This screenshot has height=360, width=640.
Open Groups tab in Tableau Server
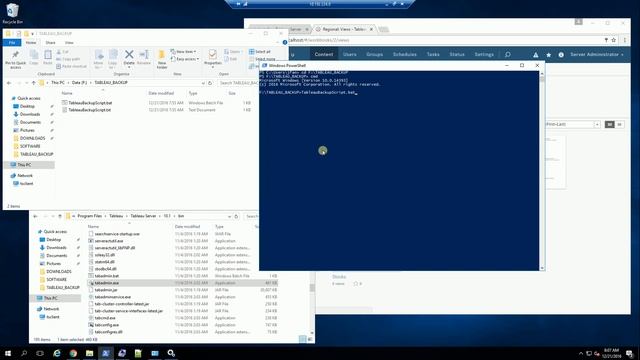374,54
